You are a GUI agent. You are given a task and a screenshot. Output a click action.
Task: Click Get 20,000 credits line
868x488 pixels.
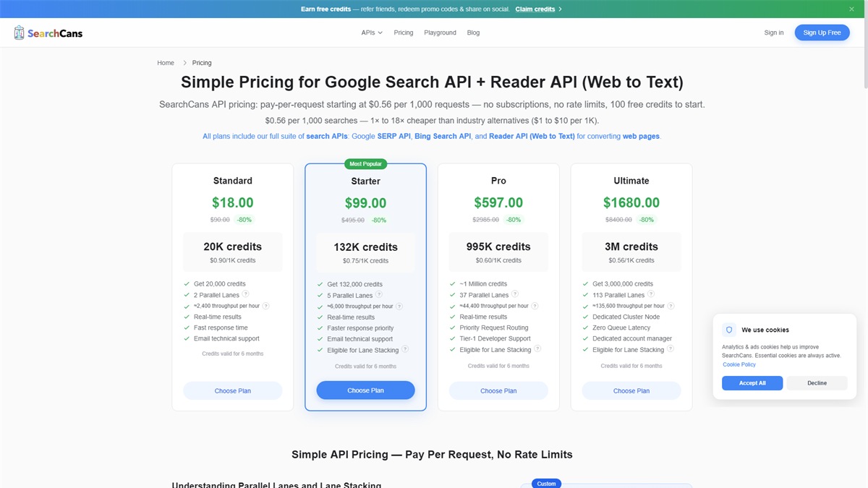tap(220, 284)
